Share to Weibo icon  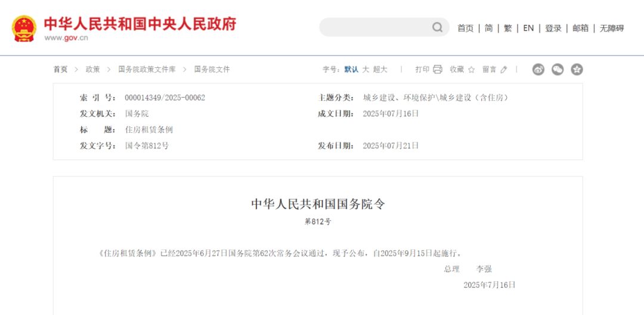coord(538,69)
